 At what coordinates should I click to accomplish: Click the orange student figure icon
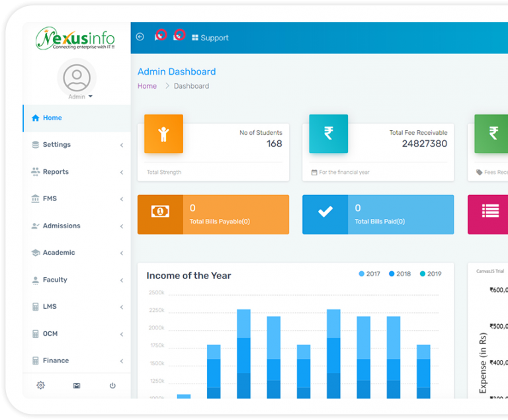(163, 134)
